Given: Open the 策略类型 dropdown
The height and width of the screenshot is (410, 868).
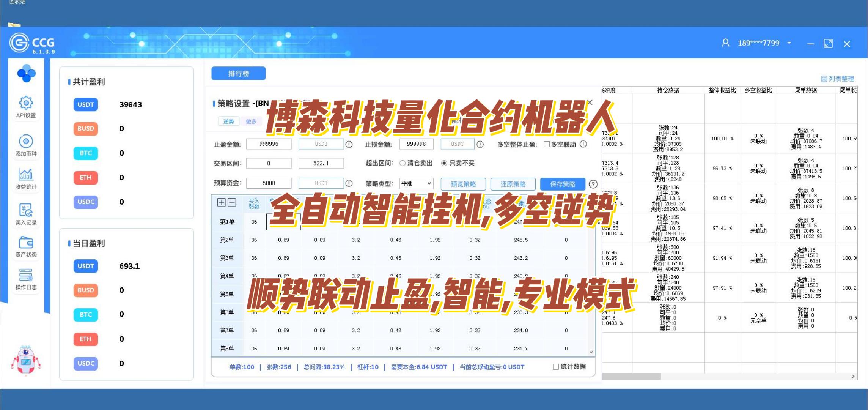Looking at the screenshot, I should click(x=416, y=183).
